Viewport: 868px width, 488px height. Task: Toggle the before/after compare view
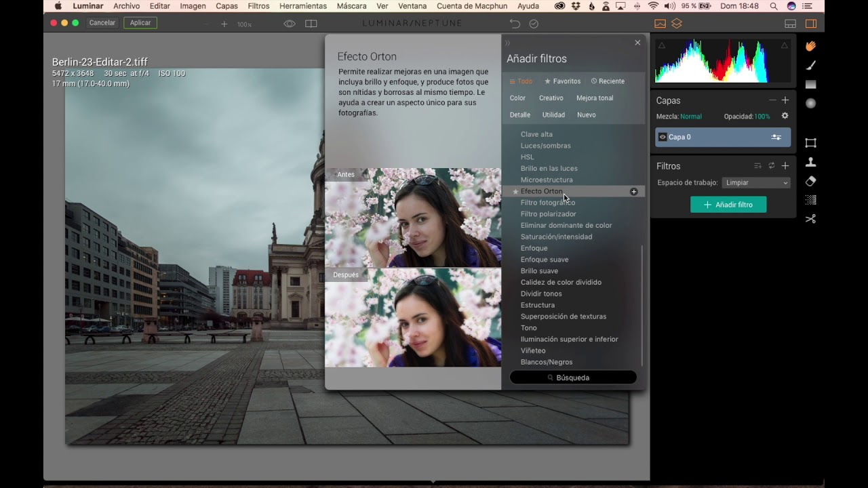[311, 24]
